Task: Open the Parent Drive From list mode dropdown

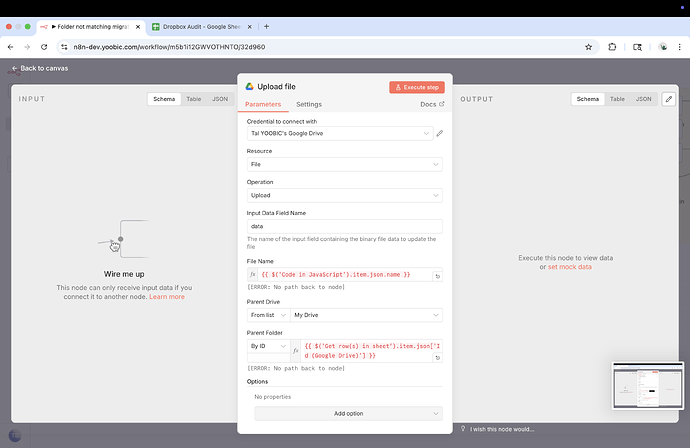Action: (x=268, y=315)
